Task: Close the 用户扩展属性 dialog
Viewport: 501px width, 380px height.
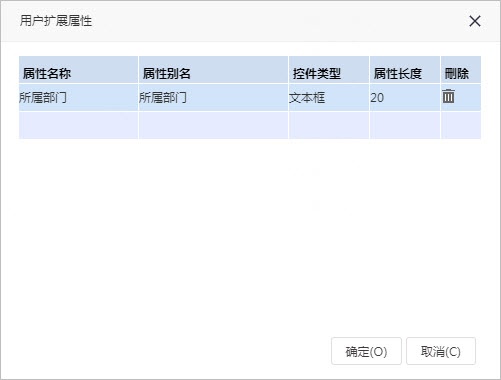Action: click(475, 21)
